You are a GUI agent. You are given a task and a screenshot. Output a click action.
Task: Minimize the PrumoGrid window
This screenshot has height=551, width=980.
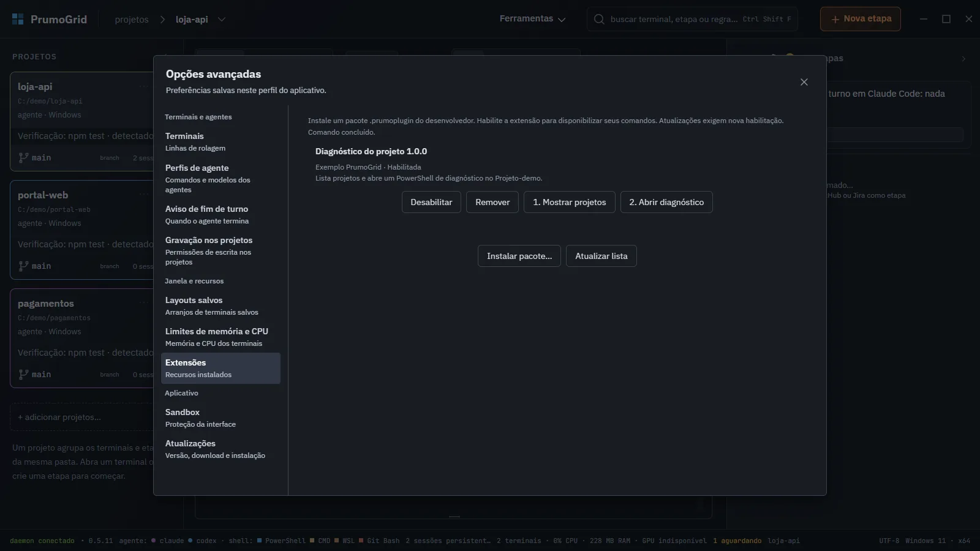pos(924,19)
